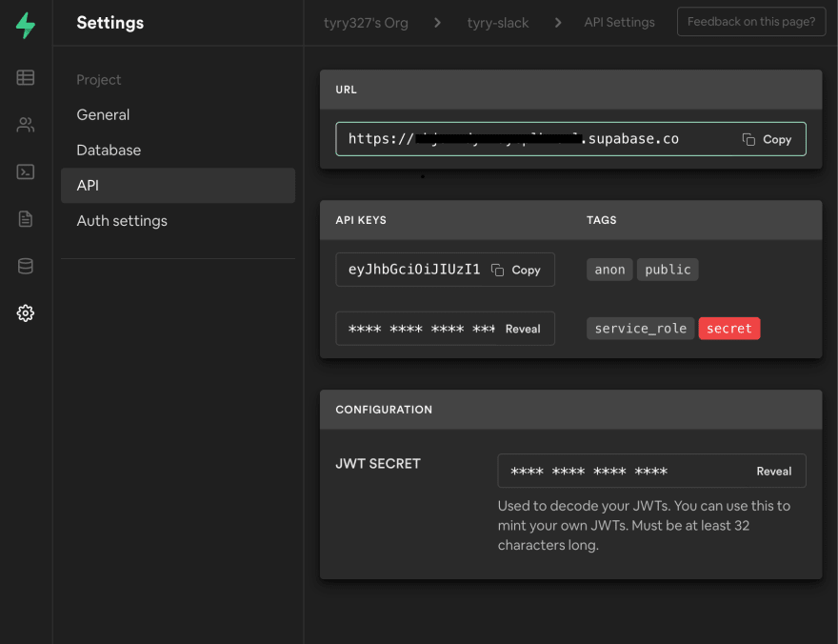Open the Database cylinder icon
Viewport: 838px width, 644px height.
tap(25, 266)
